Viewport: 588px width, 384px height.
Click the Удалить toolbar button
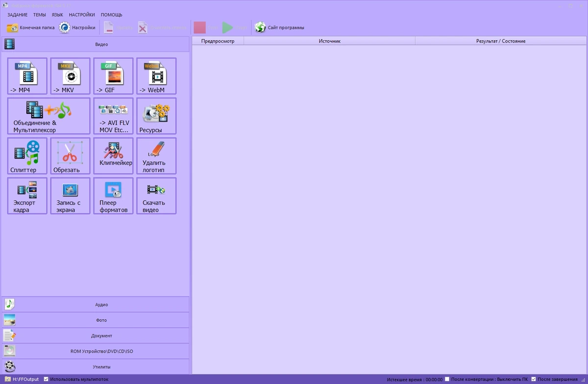tap(118, 27)
